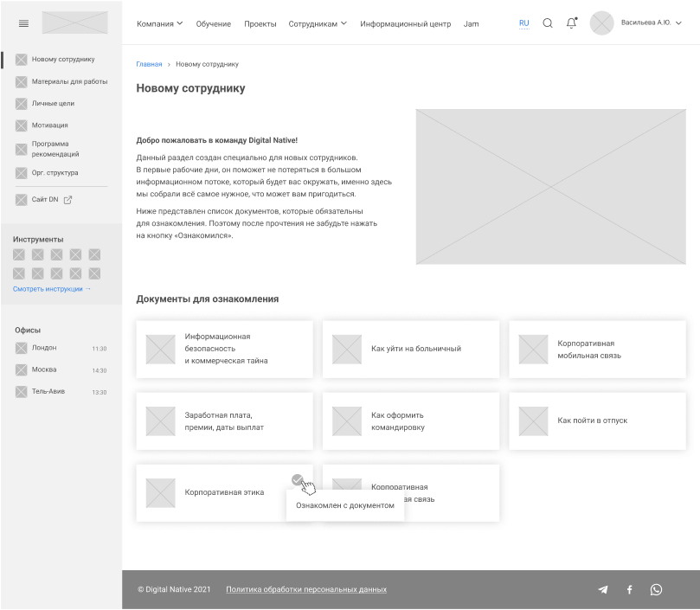Screen dimensions: 700x610
Task: Click the first tool icon in the second Инструменты row
Action: click(x=19, y=273)
